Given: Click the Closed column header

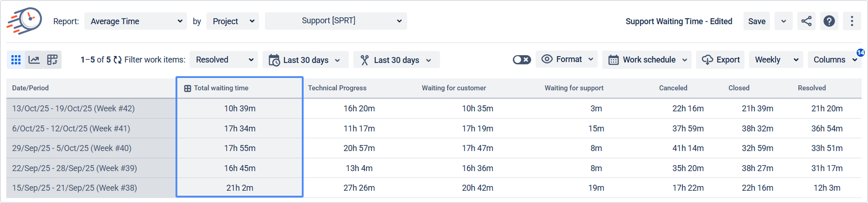Looking at the screenshot, I should pos(739,88).
